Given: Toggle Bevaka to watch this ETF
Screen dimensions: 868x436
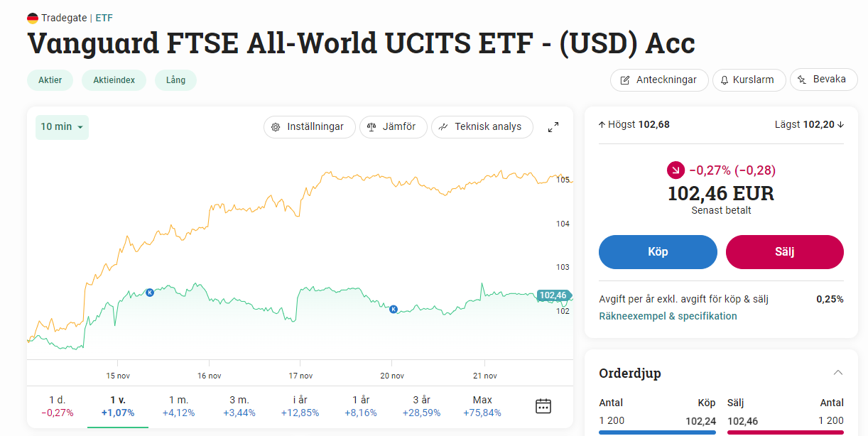Looking at the screenshot, I should point(823,80).
